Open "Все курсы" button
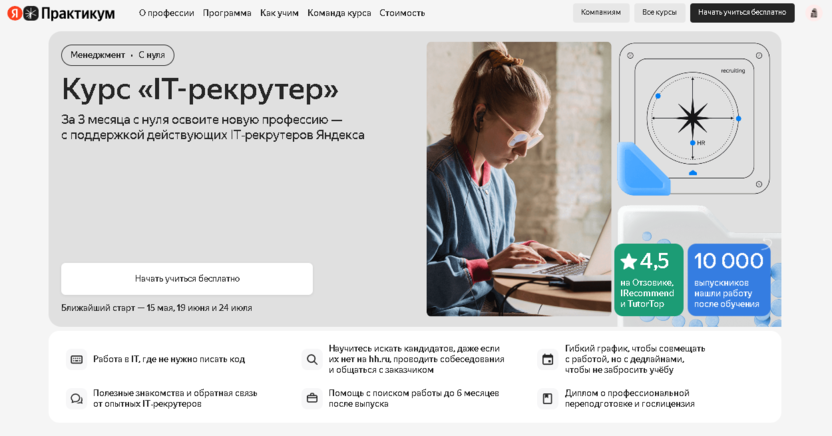This screenshot has height=436, width=832. point(660,13)
